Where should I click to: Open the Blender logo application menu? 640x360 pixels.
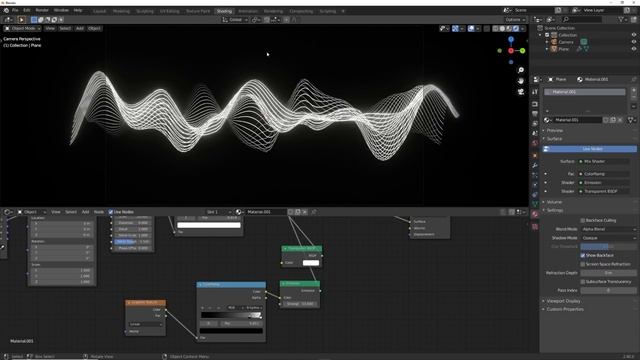pyautogui.click(x=6, y=10)
